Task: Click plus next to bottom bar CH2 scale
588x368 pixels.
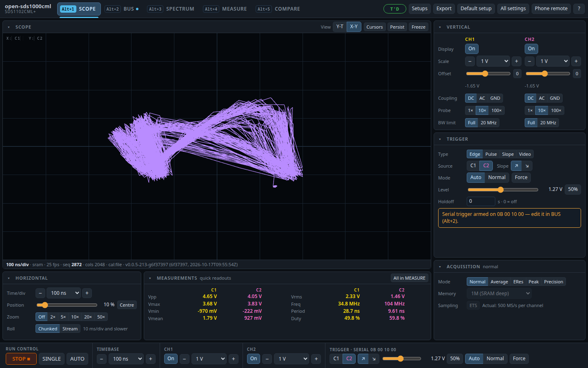Action: (x=316, y=359)
